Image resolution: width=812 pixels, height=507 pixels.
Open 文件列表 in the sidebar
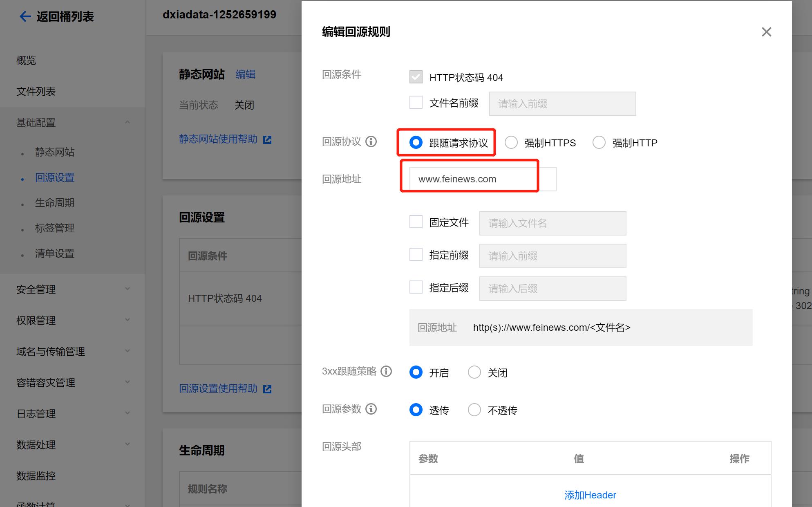pyautogui.click(x=36, y=92)
